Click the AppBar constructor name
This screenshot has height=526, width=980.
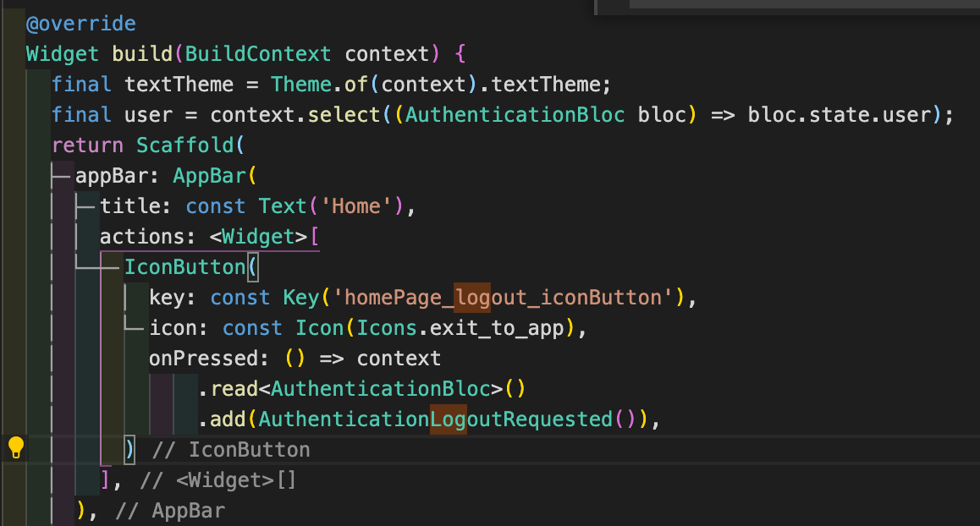[212, 175]
